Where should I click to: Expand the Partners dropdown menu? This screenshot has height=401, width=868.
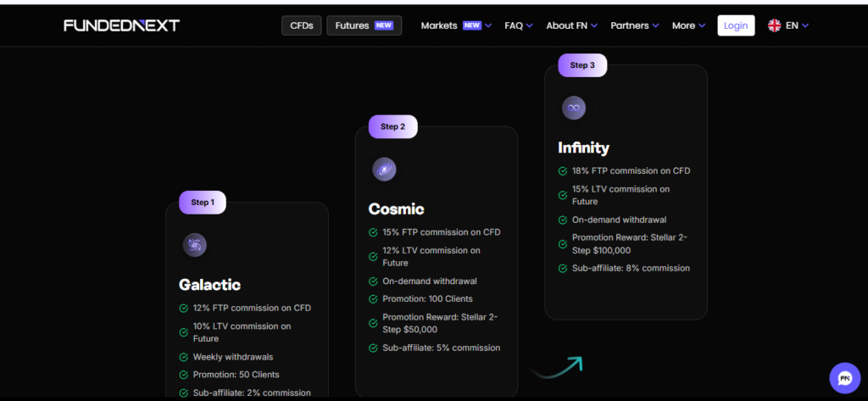pyautogui.click(x=636, y=25)
